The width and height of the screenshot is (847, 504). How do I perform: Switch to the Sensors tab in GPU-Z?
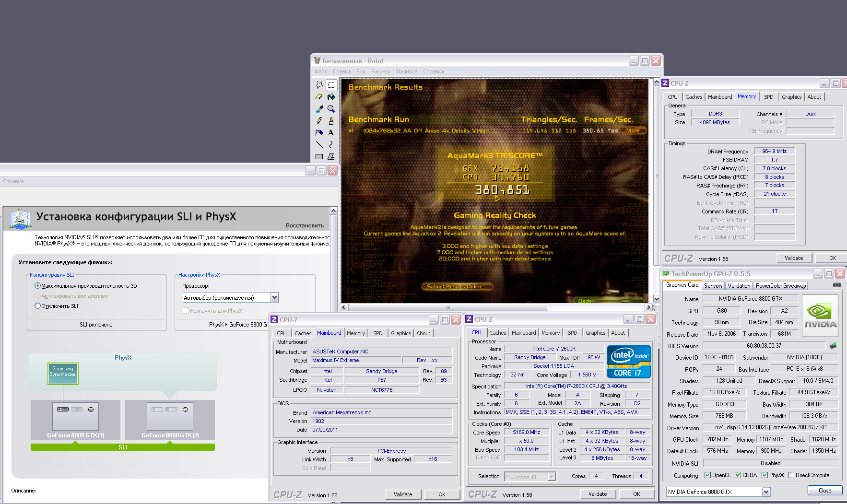tap(713, 285)
